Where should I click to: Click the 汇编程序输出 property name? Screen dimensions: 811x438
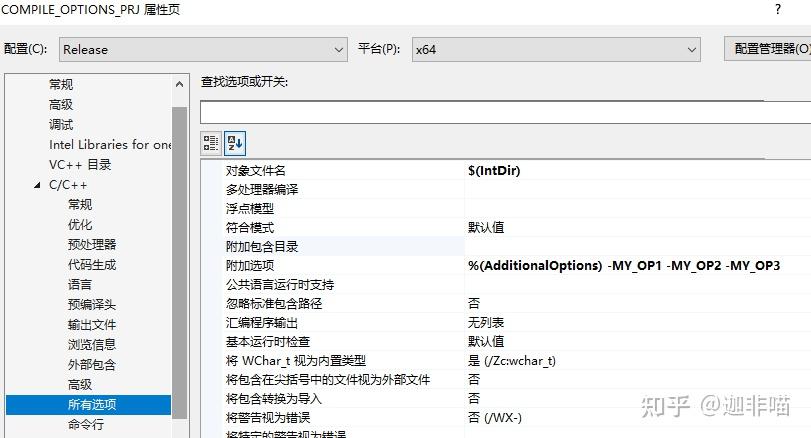click(x=262, y=323)
